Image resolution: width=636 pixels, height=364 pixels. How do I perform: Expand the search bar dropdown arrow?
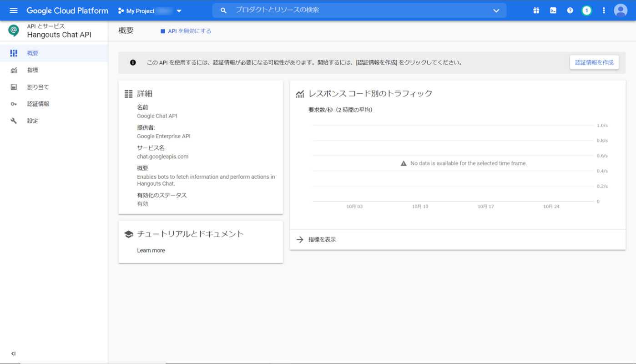coord(496,11)
